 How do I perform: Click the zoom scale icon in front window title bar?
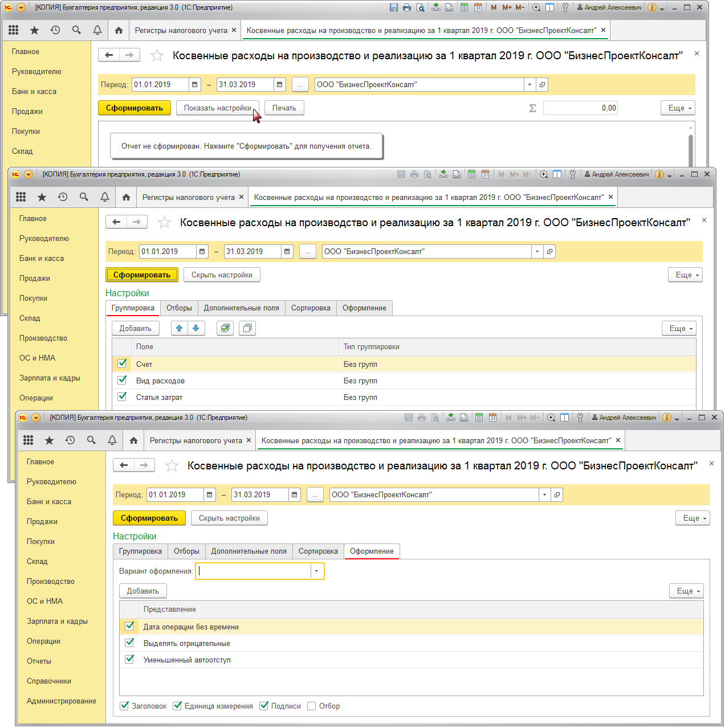[551, 418]
